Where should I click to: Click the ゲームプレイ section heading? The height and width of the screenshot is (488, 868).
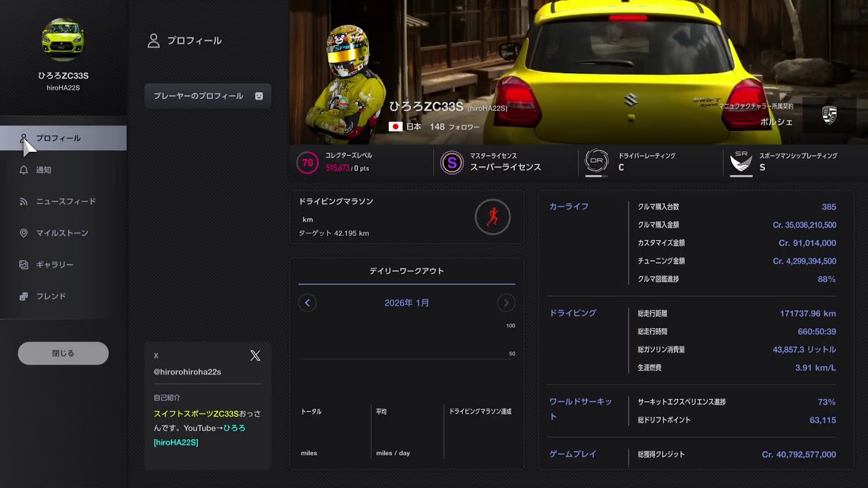(x=573, y=454)
